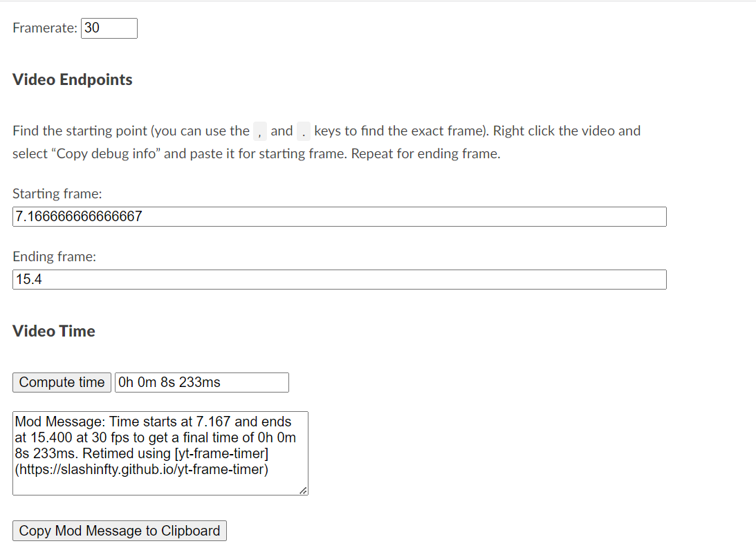Click the Mod Message textarea resize handle
Viewport: 756px width, 557px height.
point(304,491)
